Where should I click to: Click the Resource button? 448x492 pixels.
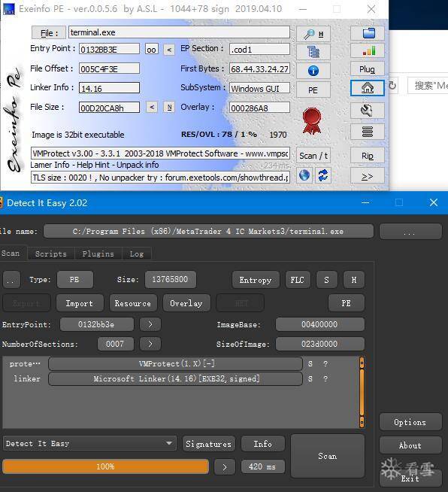pos(133,303)
